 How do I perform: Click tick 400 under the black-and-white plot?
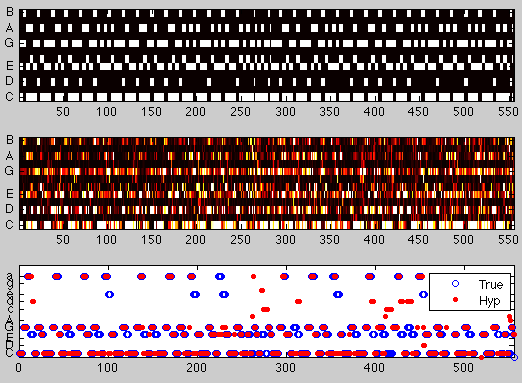click(374, 112)
